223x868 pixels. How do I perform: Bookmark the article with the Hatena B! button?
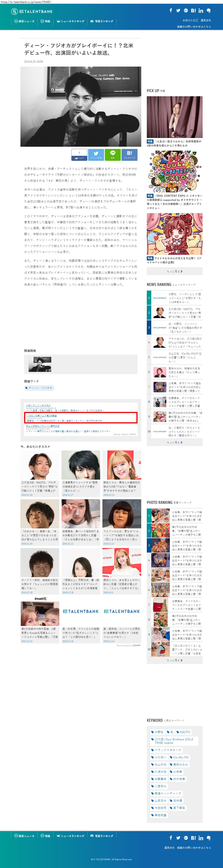tap(129, 155)
